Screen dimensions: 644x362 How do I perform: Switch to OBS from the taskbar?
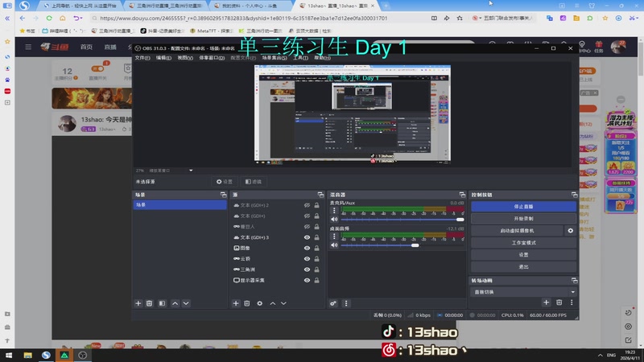(83, 356)
